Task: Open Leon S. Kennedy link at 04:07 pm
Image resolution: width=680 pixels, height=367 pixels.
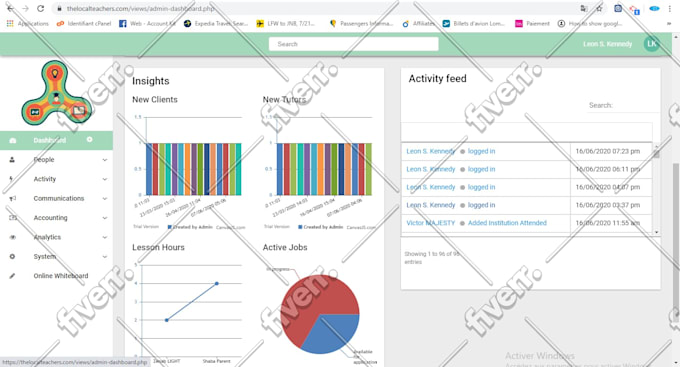Action: point(430,187)
